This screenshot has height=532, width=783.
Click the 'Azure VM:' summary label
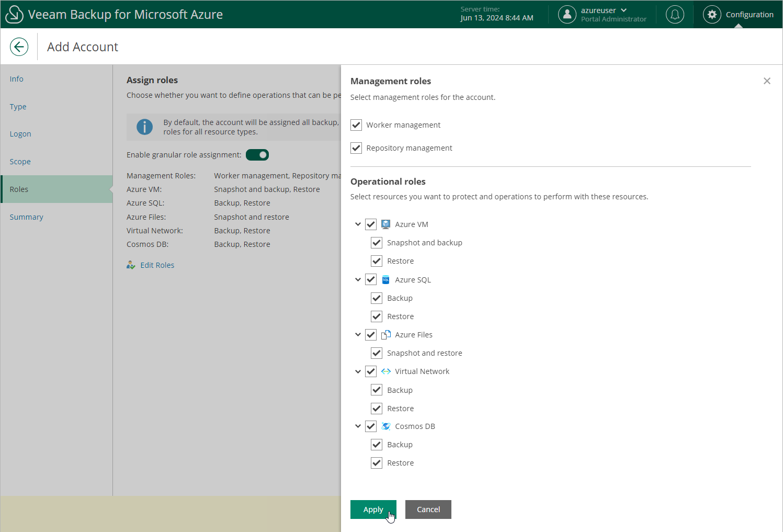coord(144,189)
